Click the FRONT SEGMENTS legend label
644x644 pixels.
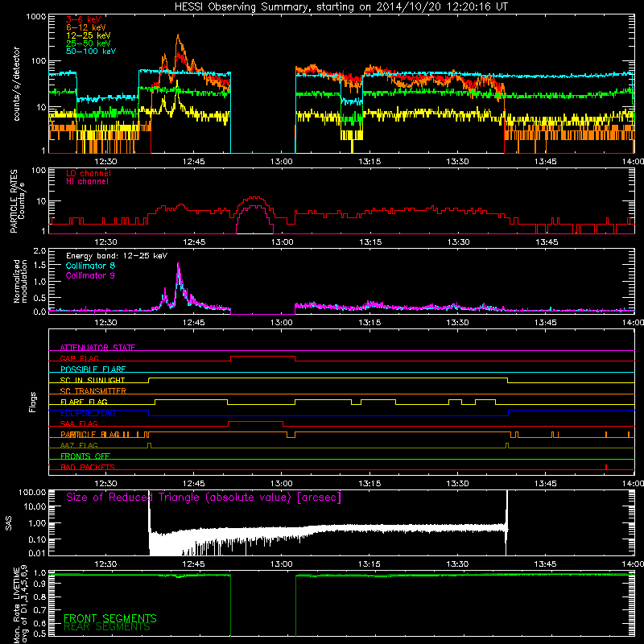(110, 618)
